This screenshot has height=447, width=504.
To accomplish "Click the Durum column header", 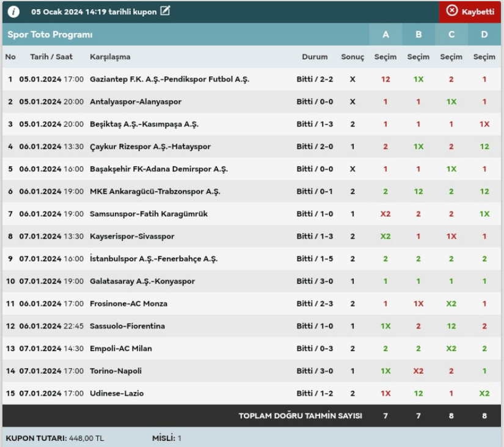I will (315, 57).
